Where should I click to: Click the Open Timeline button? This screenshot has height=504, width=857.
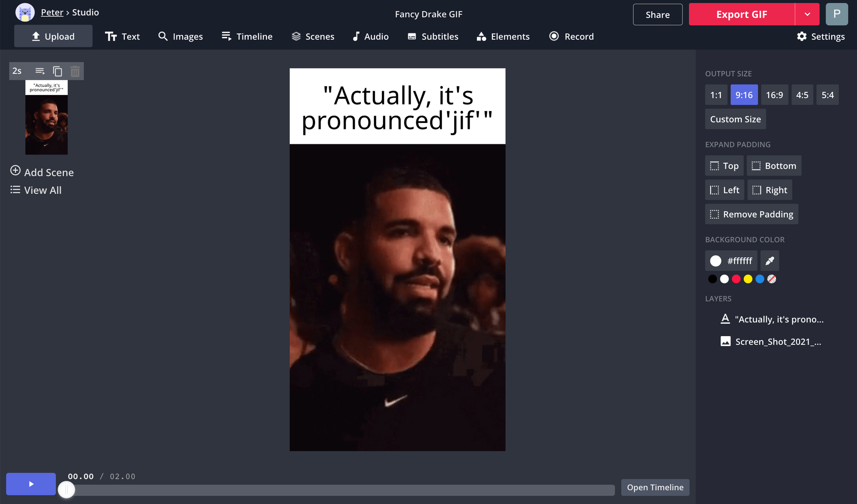point(655,487)
